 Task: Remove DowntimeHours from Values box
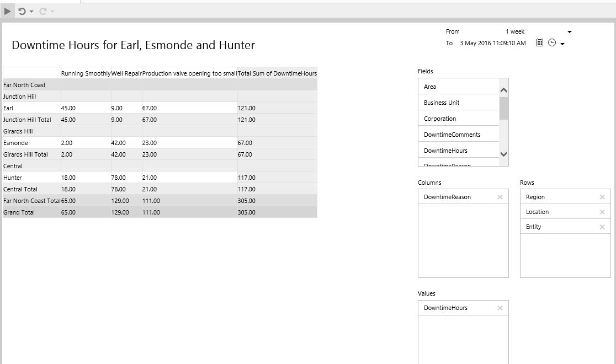[x=500, y=308]
